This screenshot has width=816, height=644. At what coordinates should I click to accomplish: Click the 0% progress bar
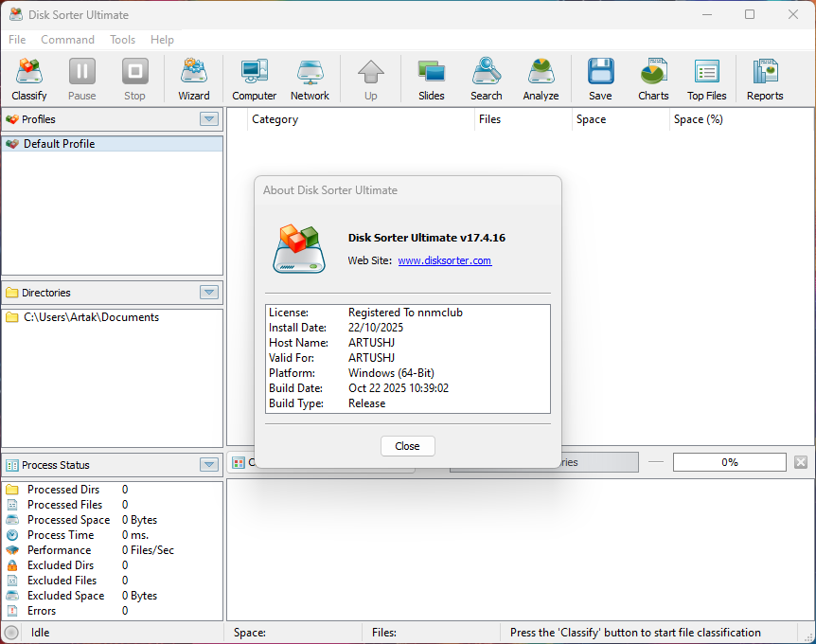(x=730, y=462)
